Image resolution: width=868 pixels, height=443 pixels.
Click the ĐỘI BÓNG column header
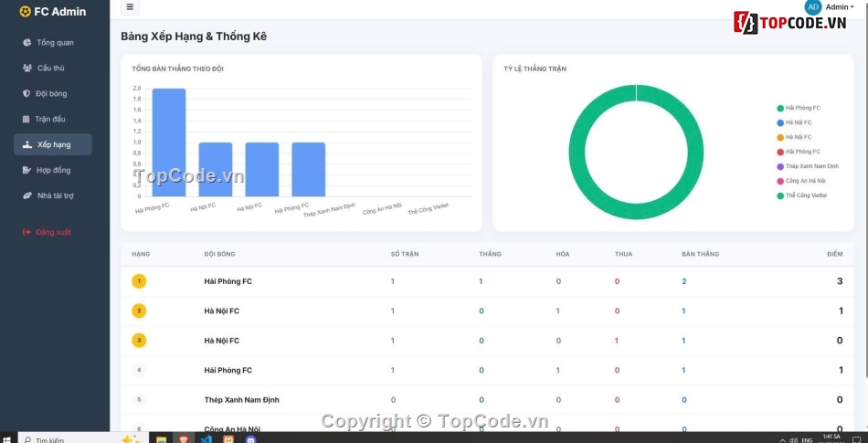[x=219, y=254]
